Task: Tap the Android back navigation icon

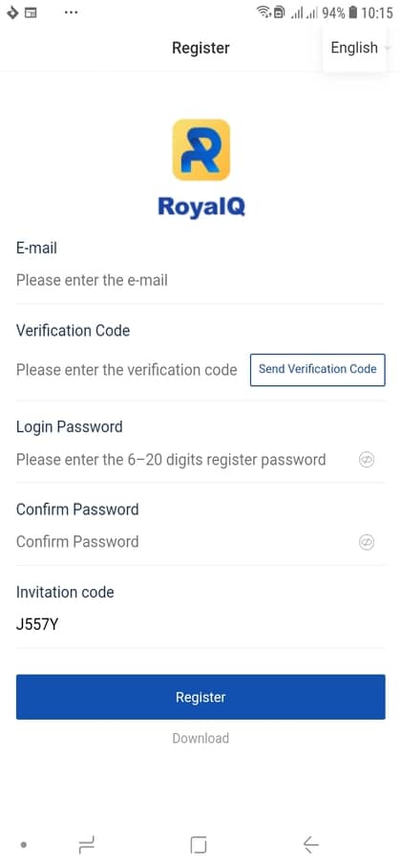Action: (311, 845)
